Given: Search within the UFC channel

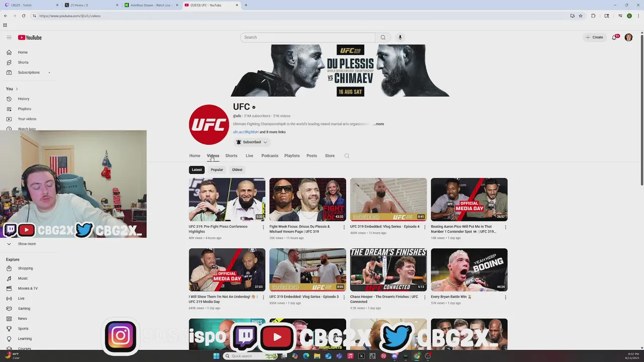Looking at the screenshot, I should [x=347, y=156].
